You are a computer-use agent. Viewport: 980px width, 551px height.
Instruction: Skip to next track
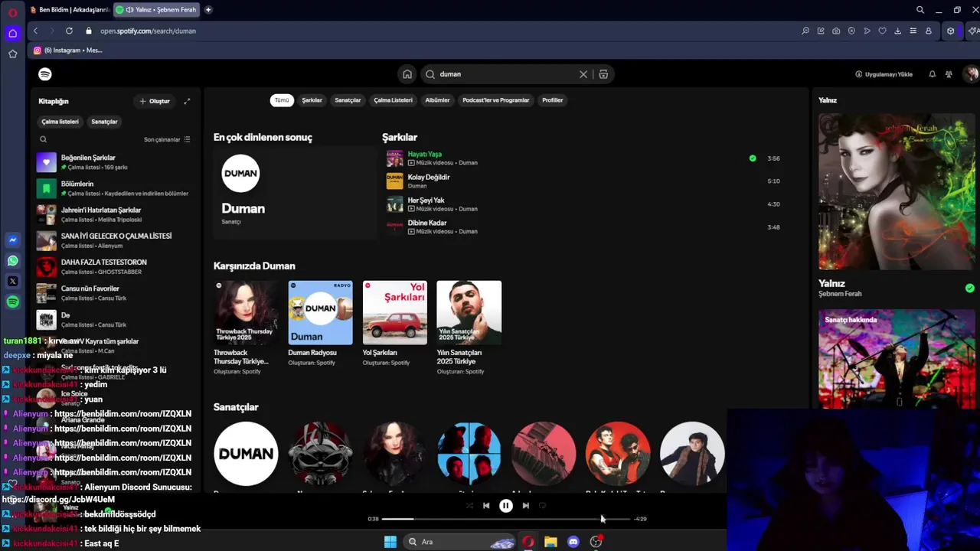tap(525, 505)
